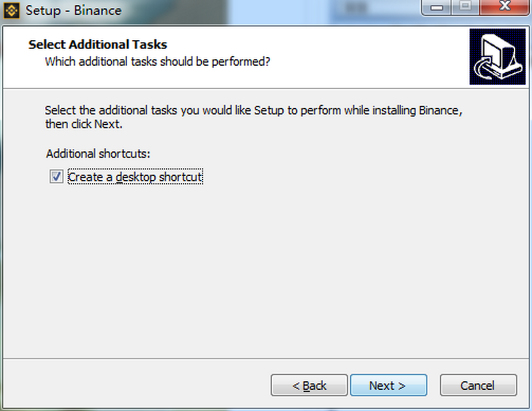Click the disabled maximize window button

pos(464,8)
